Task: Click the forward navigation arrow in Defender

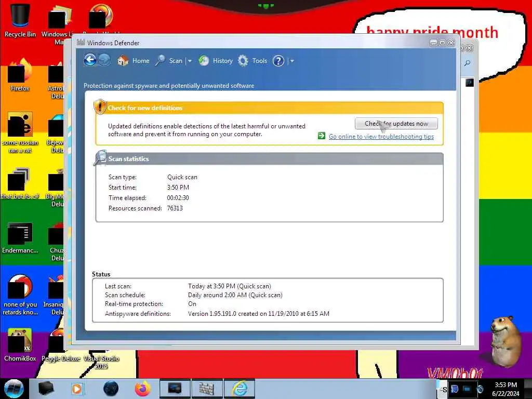Action: (104, 60)
